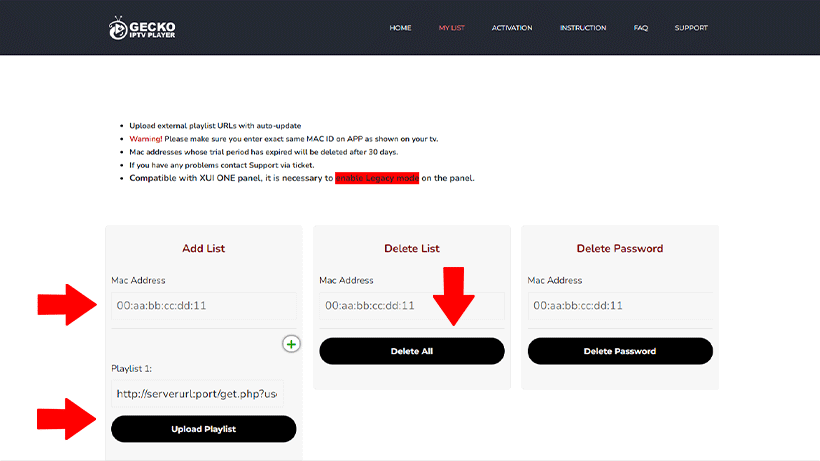Viewport: 820px width, 461px height.
Task: Focus the Mac Address field under Delete List
Action: 411,306
